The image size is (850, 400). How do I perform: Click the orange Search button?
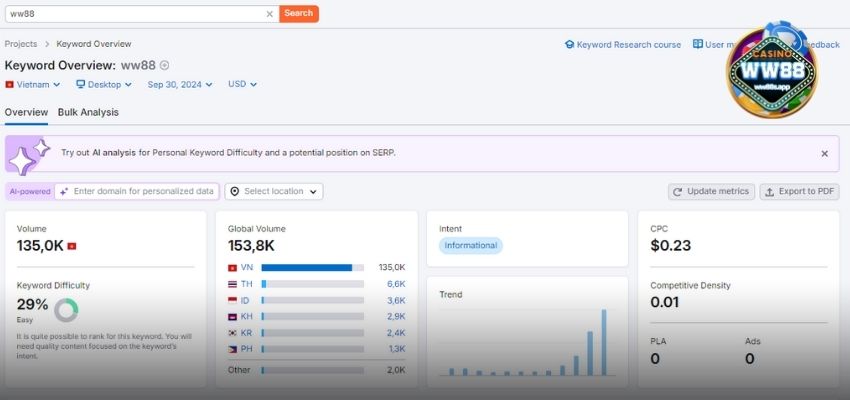(x=299, y=14)
